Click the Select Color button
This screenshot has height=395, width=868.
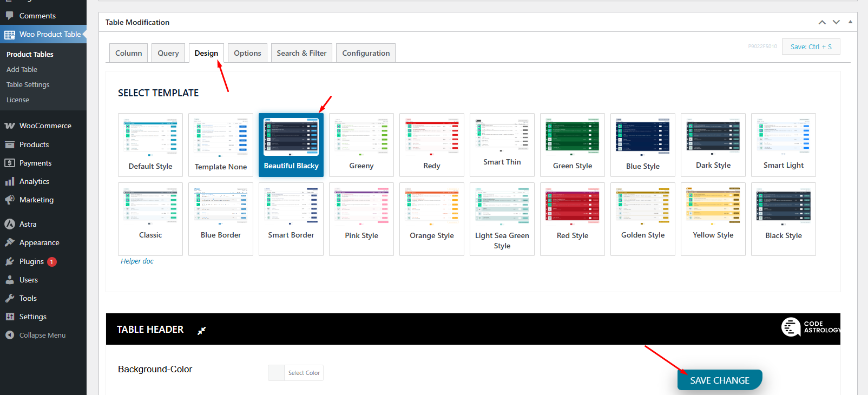pos(304,373)
